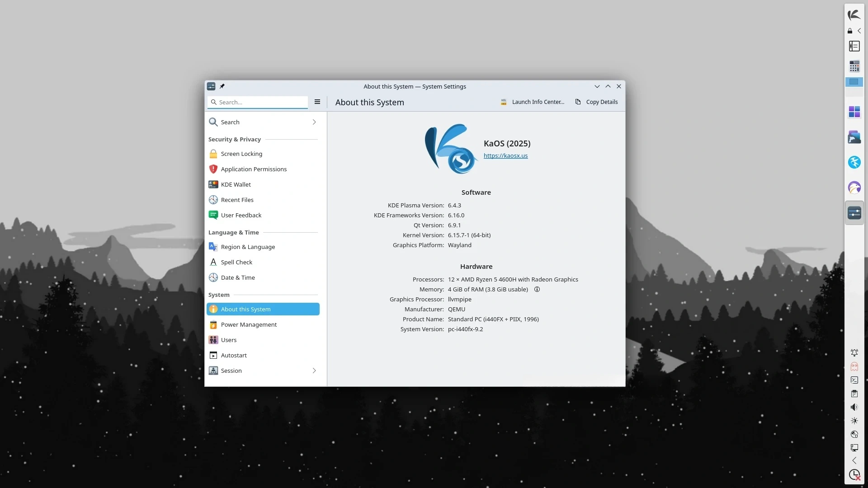Open the brightness tray icon
The width and height of the screenshot is (868, 488).
854,421
